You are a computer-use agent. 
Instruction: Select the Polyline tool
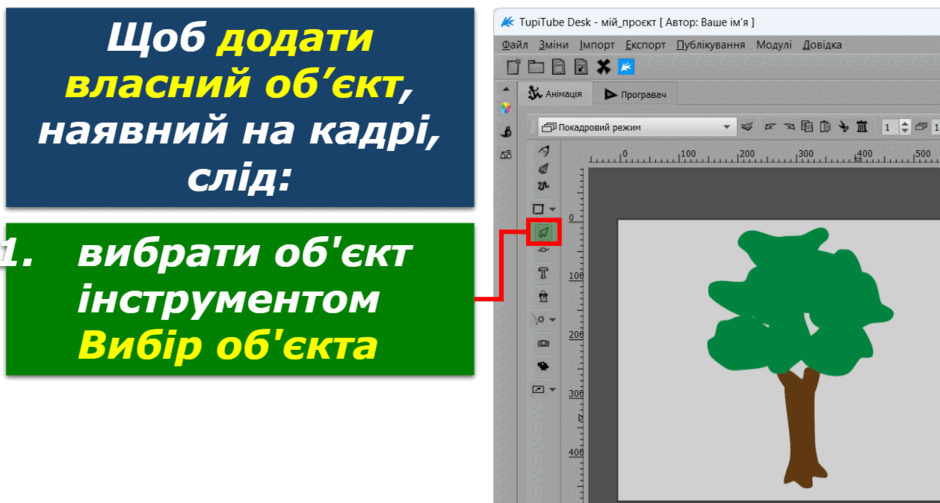pos(543,186)
